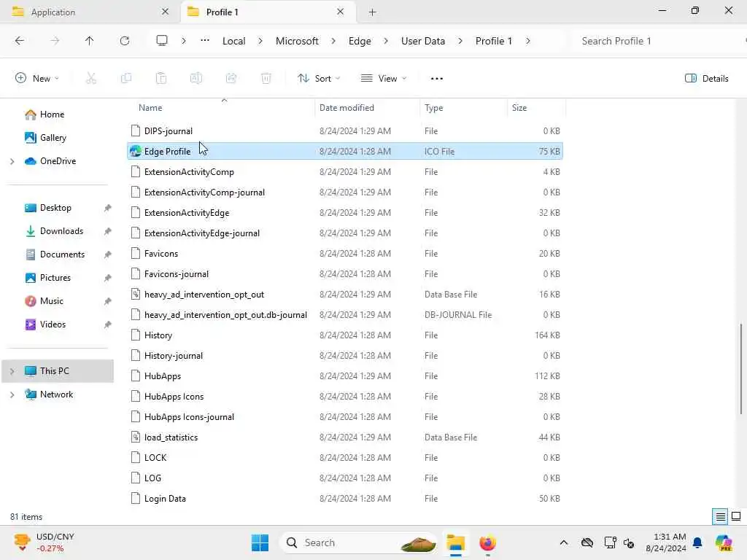747x560 pixels.
Task: Click the taskbar Search box
Action: [359, 542]
